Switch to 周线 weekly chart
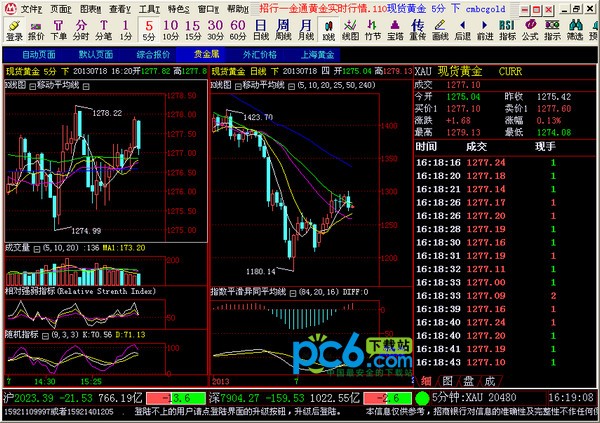Screen dimensions: 600x423 pos(283,30)
